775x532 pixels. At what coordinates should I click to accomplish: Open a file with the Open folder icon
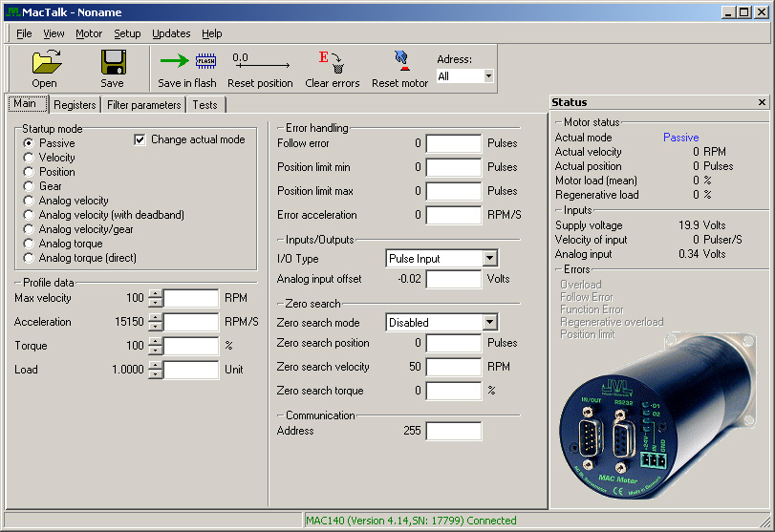[47, 62]
